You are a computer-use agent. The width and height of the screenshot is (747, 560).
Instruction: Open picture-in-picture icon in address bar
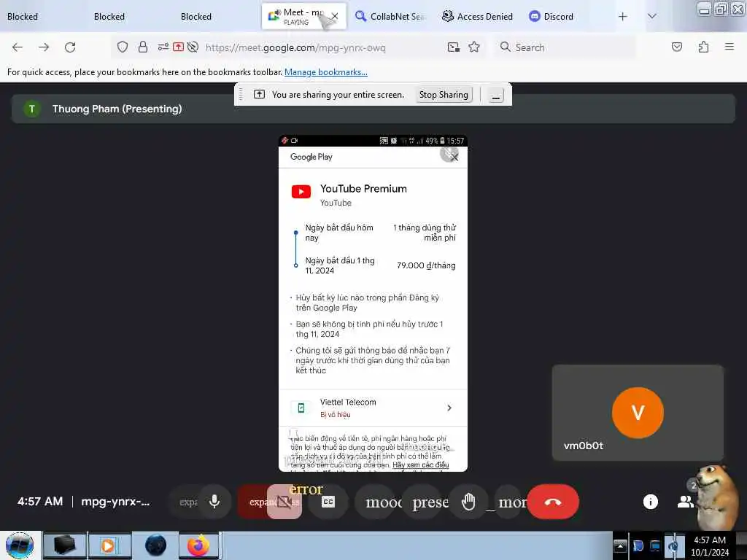454,47
